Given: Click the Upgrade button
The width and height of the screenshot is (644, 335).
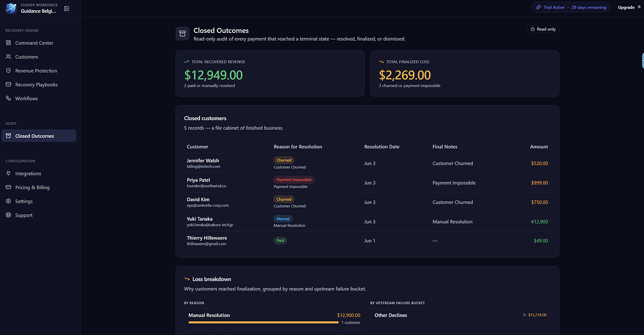Looking at the screenshot, I should [629, 7].
